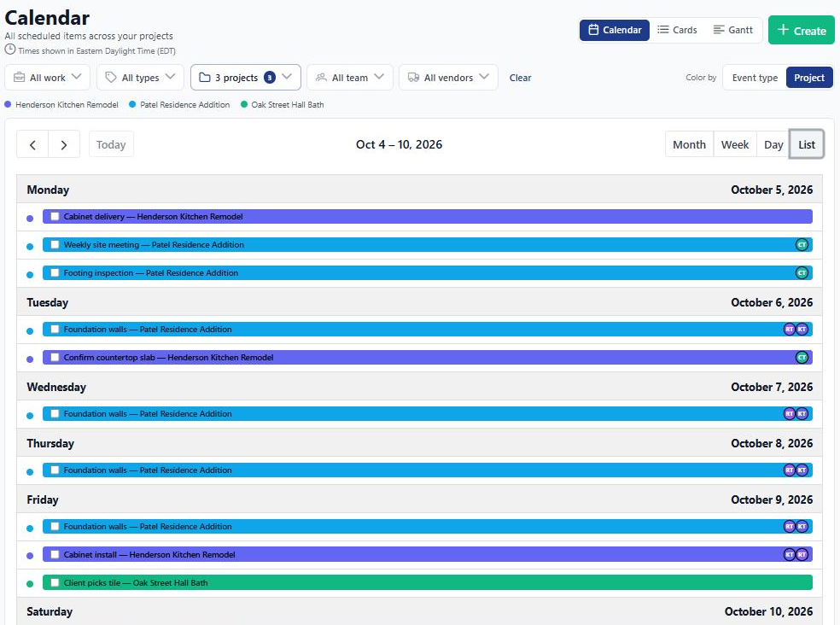Image resolution: width=840 pixels, height=625 pixels.
Task: Clear all filters
Action: point(520,78)
